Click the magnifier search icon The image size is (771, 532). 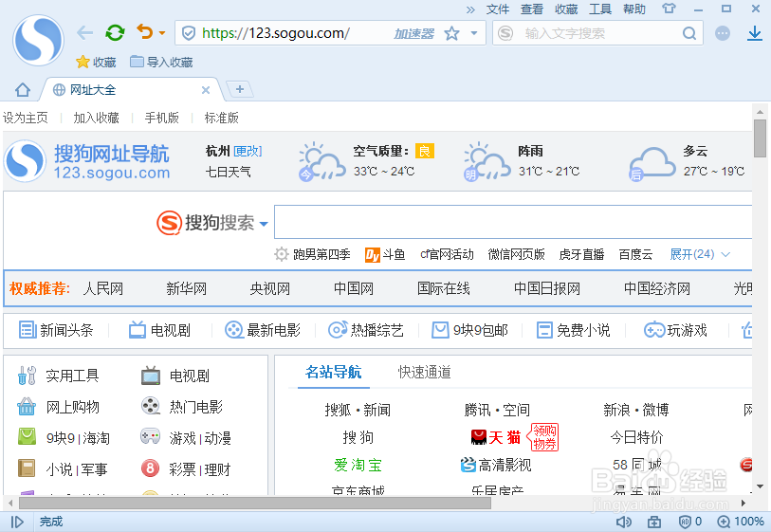click(689, 33)
